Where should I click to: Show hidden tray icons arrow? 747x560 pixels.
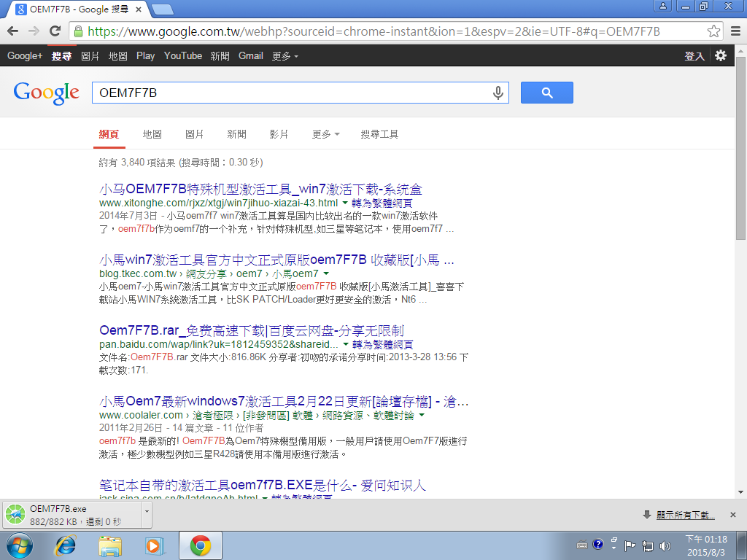614,547
